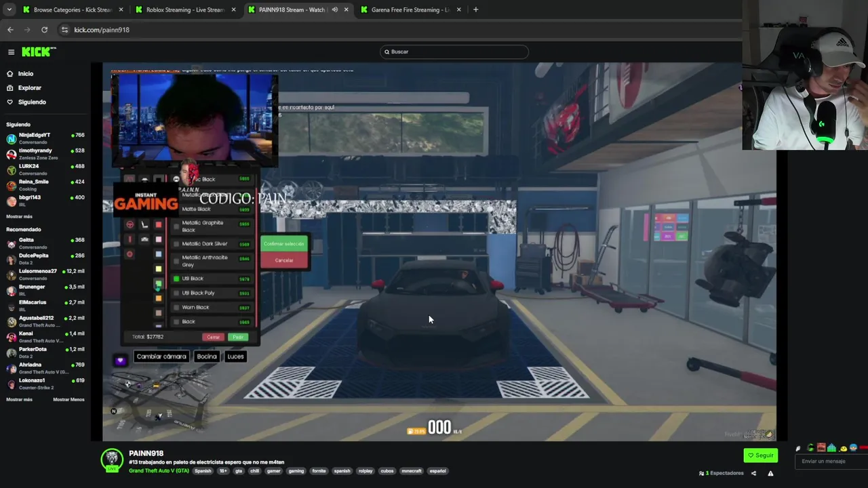
Task: Reload the page with refresh icon
Action: [44, 30]
